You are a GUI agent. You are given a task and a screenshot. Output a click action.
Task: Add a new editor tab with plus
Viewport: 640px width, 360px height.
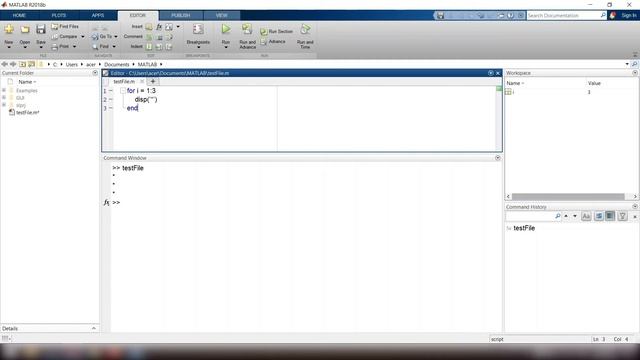pyautogui.click(x=153, y=82)
